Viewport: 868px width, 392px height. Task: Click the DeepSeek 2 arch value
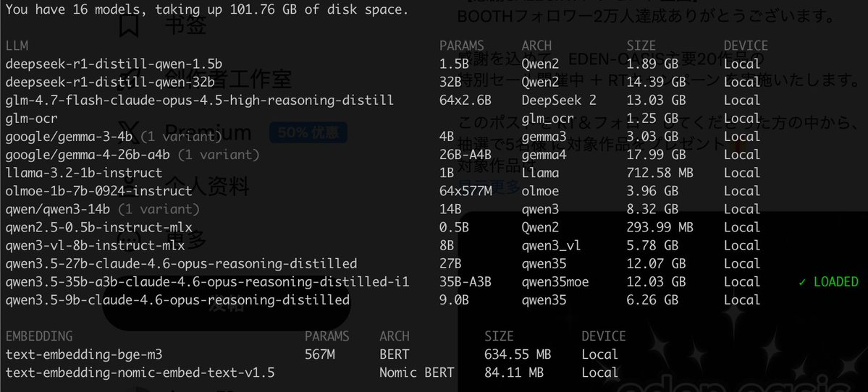click(559, 100)
